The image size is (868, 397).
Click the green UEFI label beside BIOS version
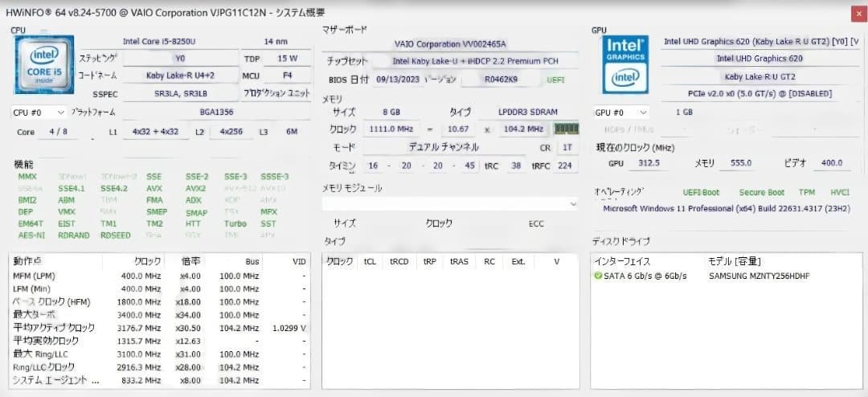[555, 80]
